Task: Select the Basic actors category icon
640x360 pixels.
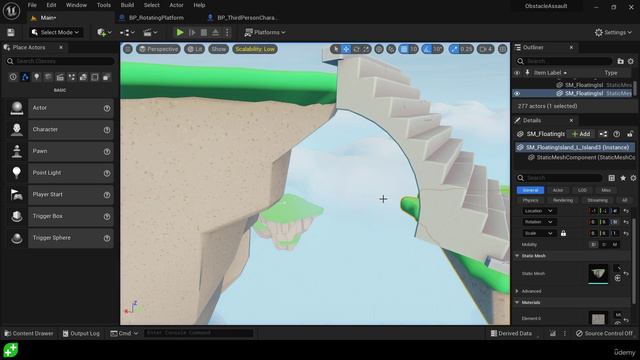Action: click(25, 77)
